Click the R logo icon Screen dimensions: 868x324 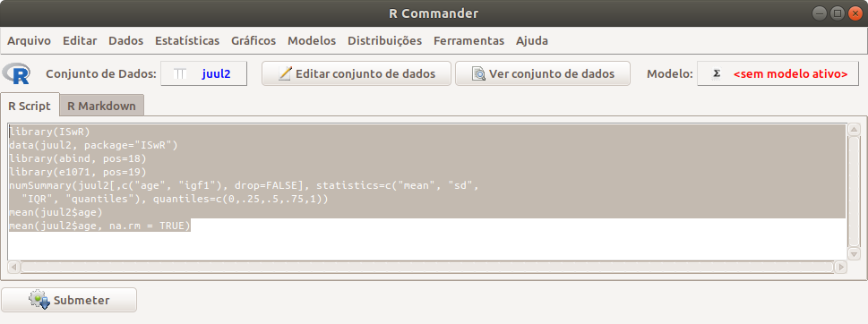(x=16, y=73)
